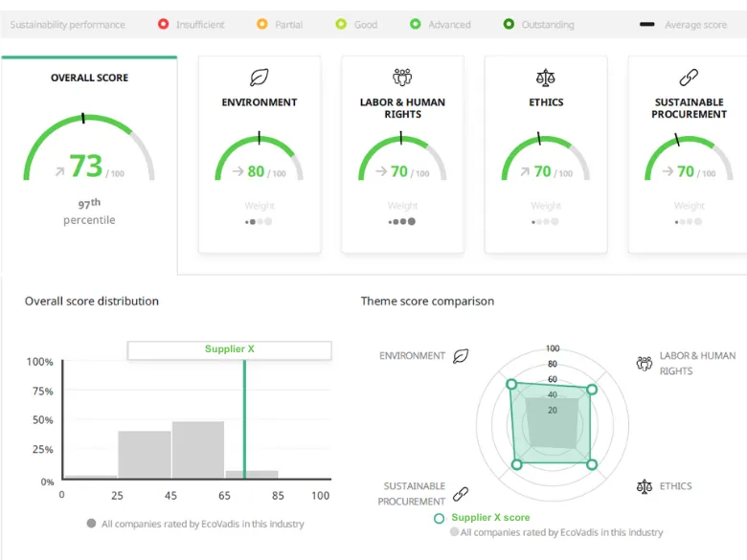Click the red Insufficient legend marker

click(x=164, y=24)
